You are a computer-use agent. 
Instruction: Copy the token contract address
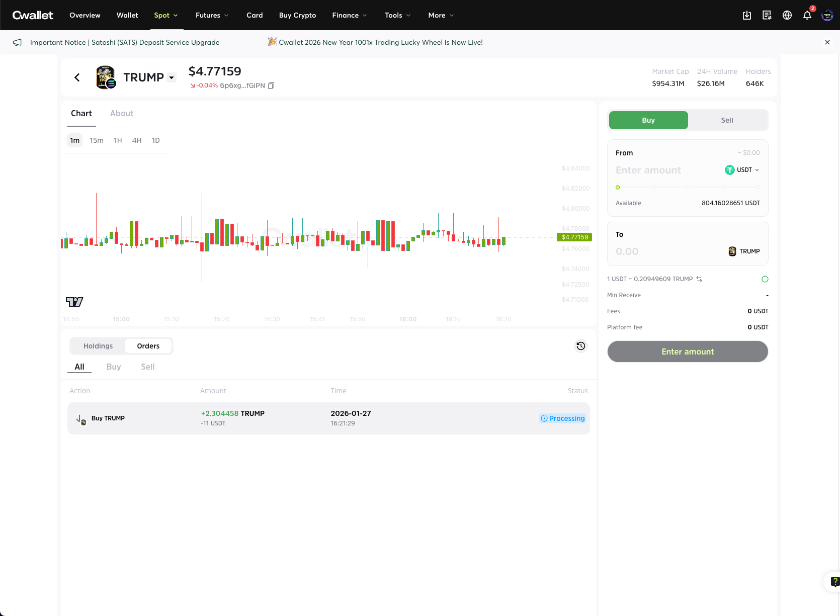pyautogui.click(x=271, y=85)
